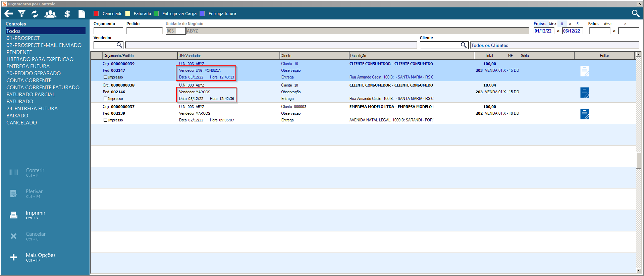Click the Conferir barcode icon
644x276 pixels.
13,172
